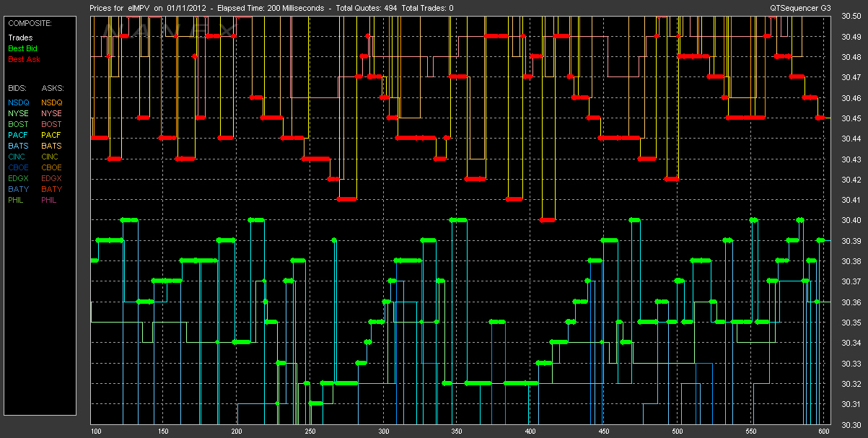Select CINC under the ASKS column

(x=51, y=157)
